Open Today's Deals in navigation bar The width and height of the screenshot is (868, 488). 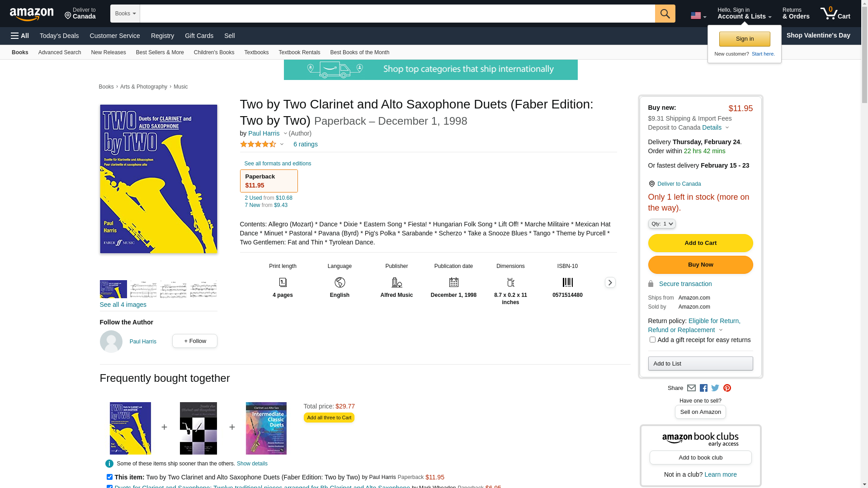point(59,36)
